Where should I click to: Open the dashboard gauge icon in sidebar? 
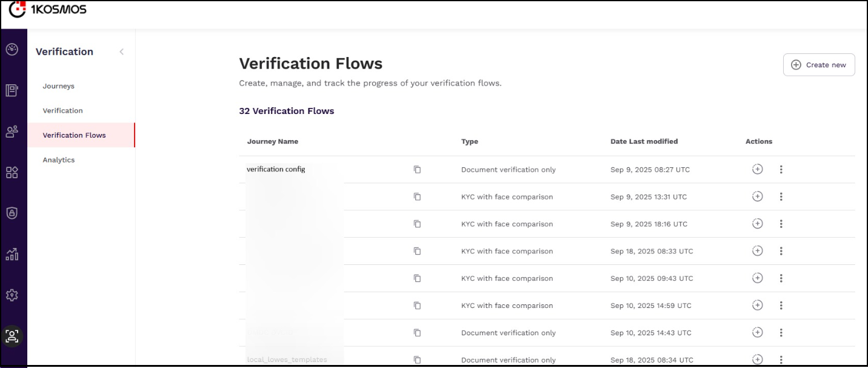[x=12, y=50]
